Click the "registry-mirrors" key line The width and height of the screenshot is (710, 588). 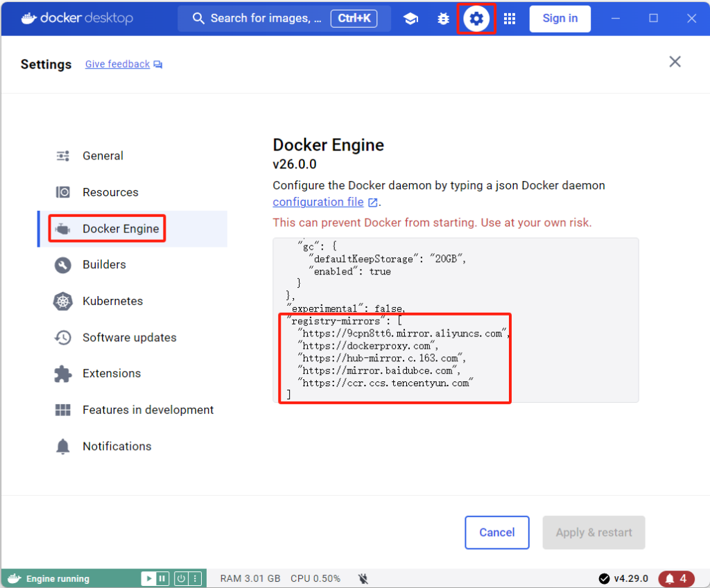[x=344, y=321]
